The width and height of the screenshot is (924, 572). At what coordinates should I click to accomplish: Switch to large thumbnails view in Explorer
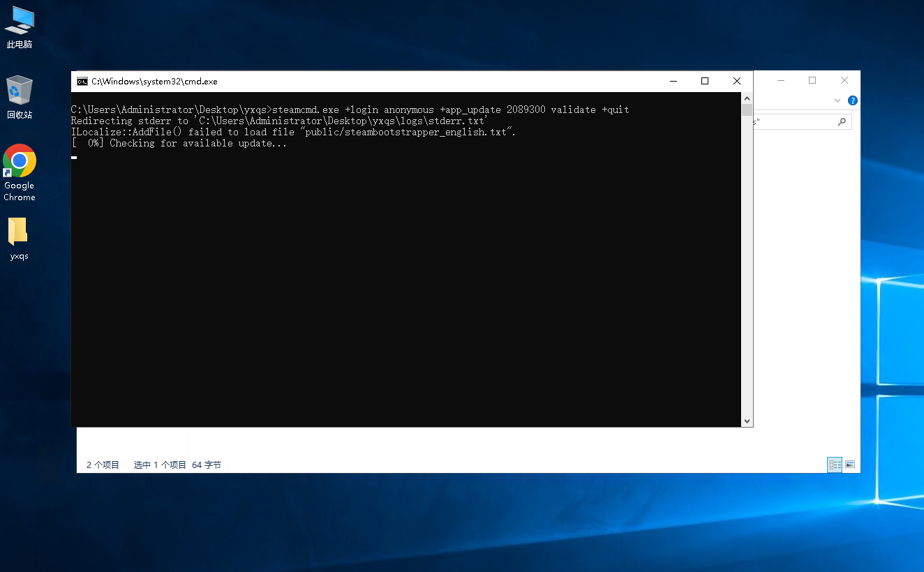tap(850, 465)
